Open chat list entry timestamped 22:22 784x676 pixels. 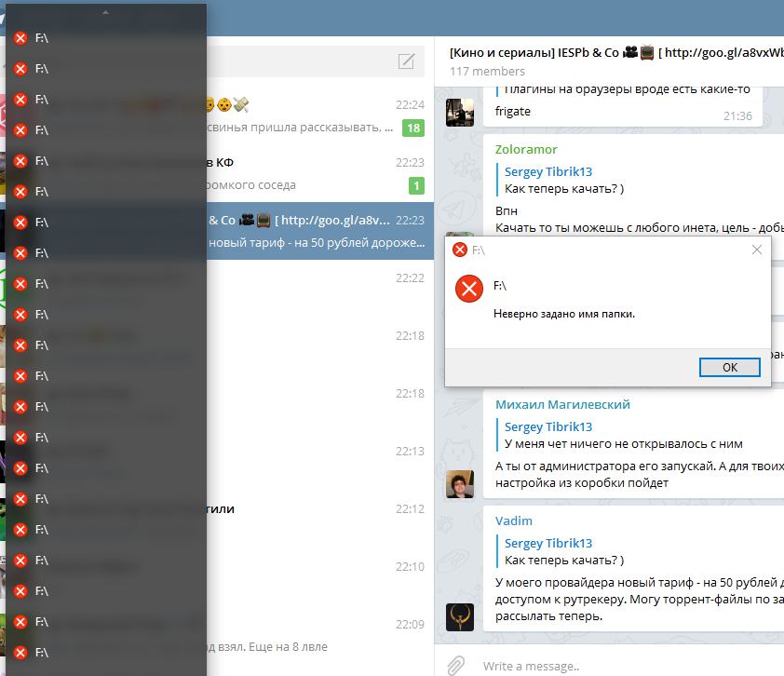pos(320,289)
